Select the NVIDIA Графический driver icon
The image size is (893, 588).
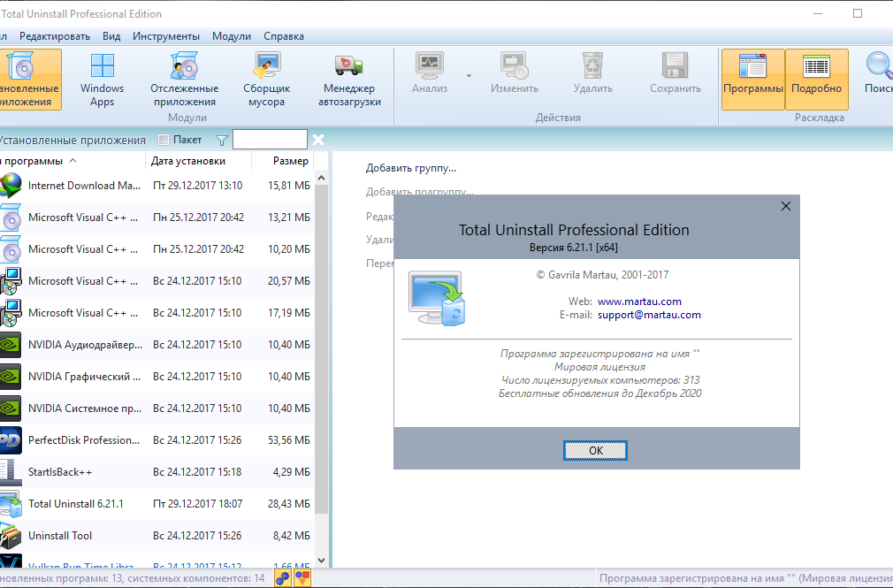click(11, 377)
